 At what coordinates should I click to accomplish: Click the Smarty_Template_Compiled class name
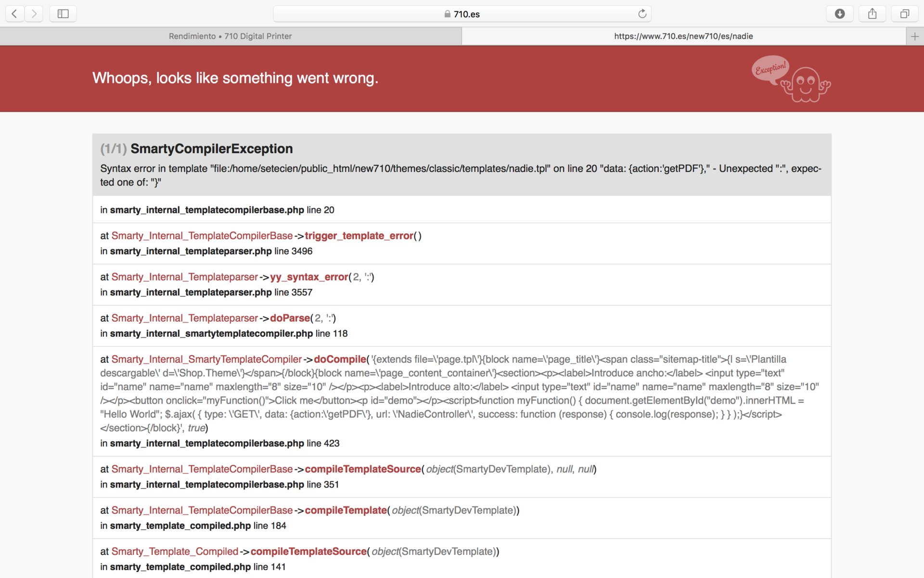pyautogui.click(x=175, y=552)
